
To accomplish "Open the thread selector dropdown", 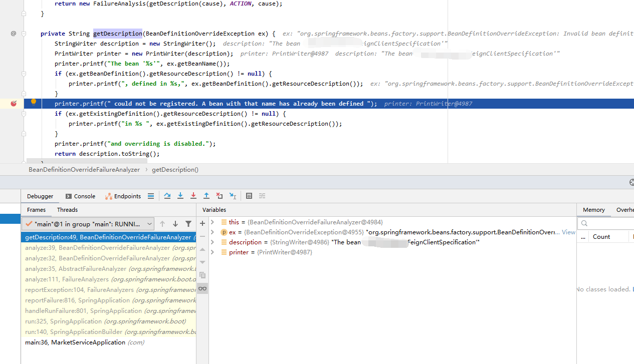I will (x=88, y=224).
